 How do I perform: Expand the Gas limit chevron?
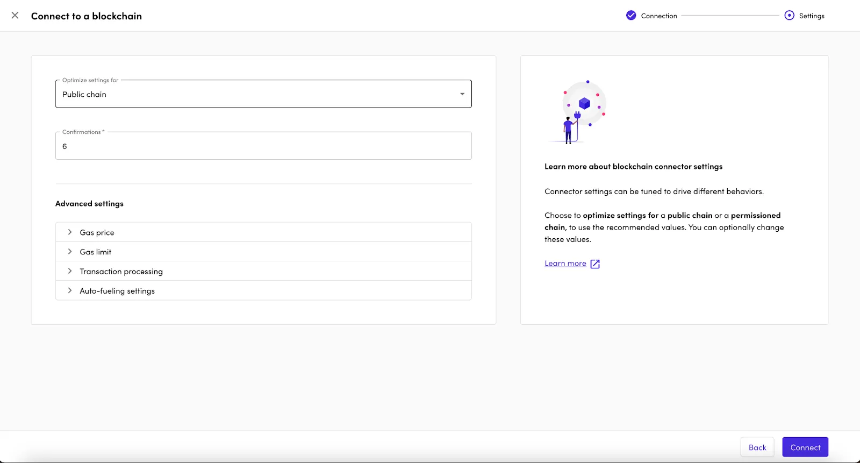tap(70, 252)
